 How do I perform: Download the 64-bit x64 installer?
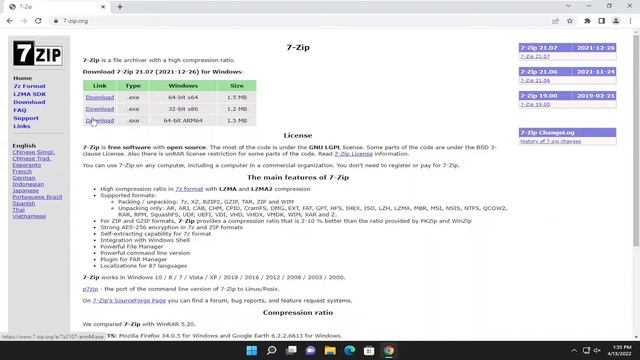pyautogui.click(x=100, y=98)
